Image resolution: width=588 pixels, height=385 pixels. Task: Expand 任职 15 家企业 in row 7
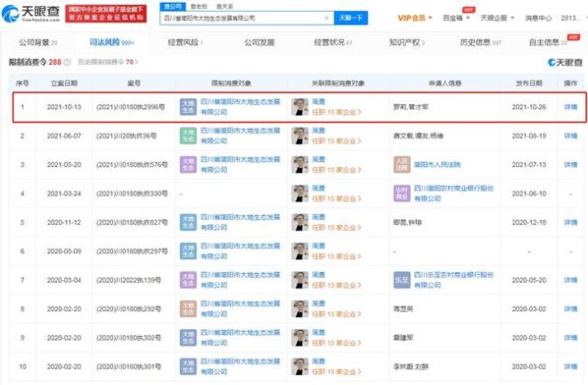(x=337, y=285)
